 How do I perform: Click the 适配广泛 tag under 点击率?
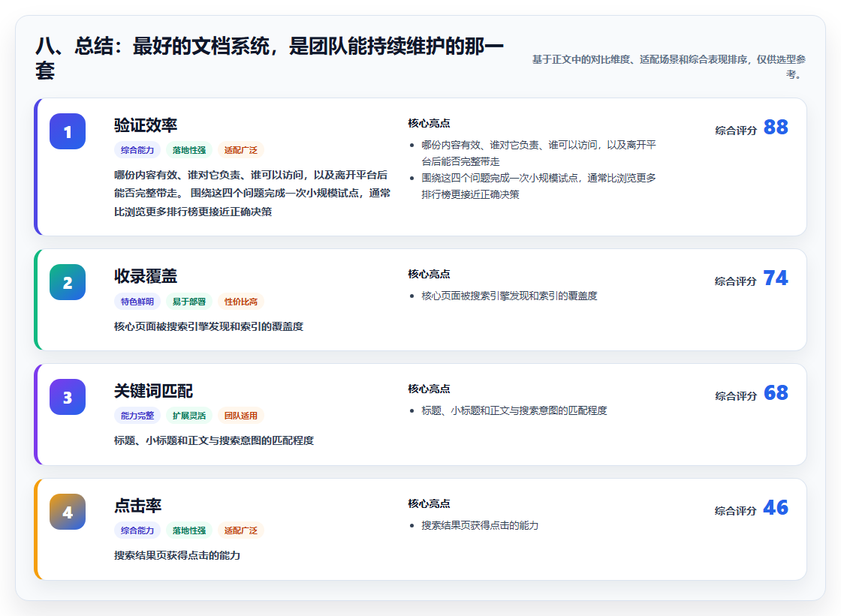[241, 530]
